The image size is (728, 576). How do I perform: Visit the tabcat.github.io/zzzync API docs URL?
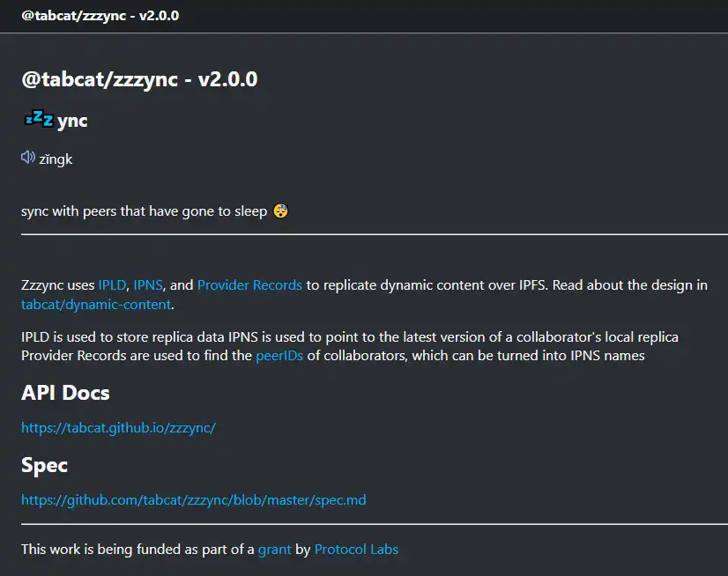click(118, 428)
